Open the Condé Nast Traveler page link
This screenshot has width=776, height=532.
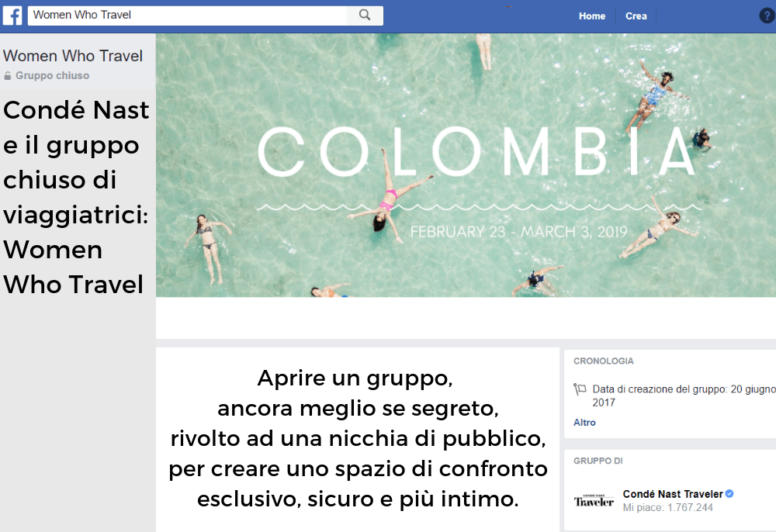coord(672,494)
